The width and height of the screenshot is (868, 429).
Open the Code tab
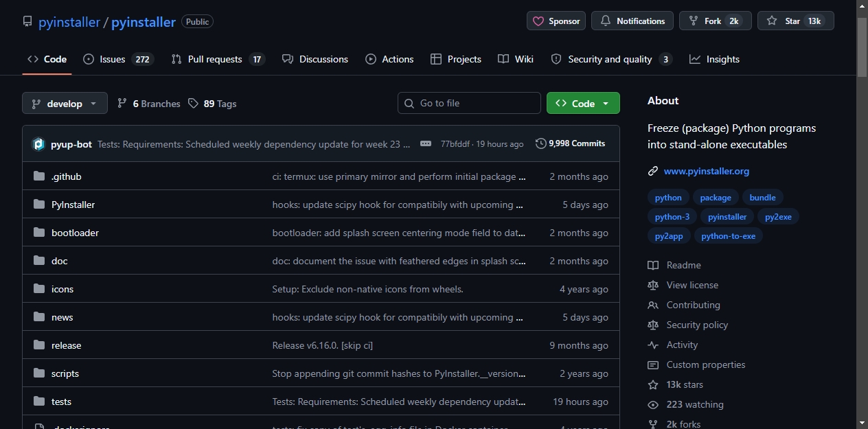pyautogui.click(x=47, y=59)
